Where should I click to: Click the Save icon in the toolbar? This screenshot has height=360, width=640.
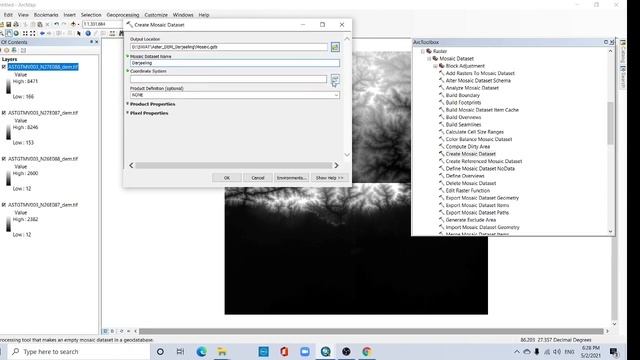pos(9,24)
